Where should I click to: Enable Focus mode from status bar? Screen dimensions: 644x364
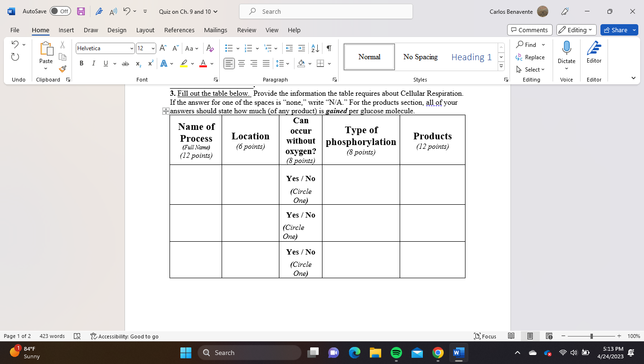(x=485, y=336)
